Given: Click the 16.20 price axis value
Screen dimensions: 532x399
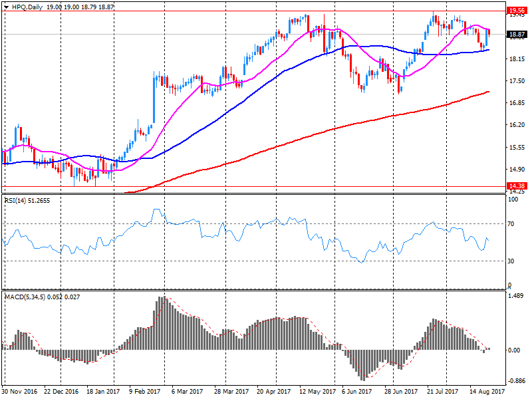Looking at the screenshot, I should coord(517,125).
